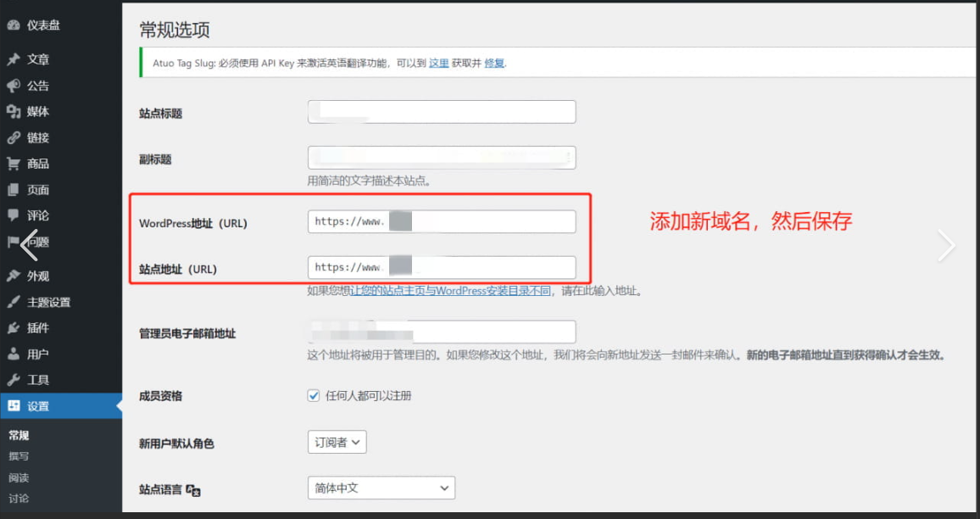Click the WordPress地址 (URL) input field
Image resolution: width=980 pixels, height=519 pixels.
click(x=441, y=220)
